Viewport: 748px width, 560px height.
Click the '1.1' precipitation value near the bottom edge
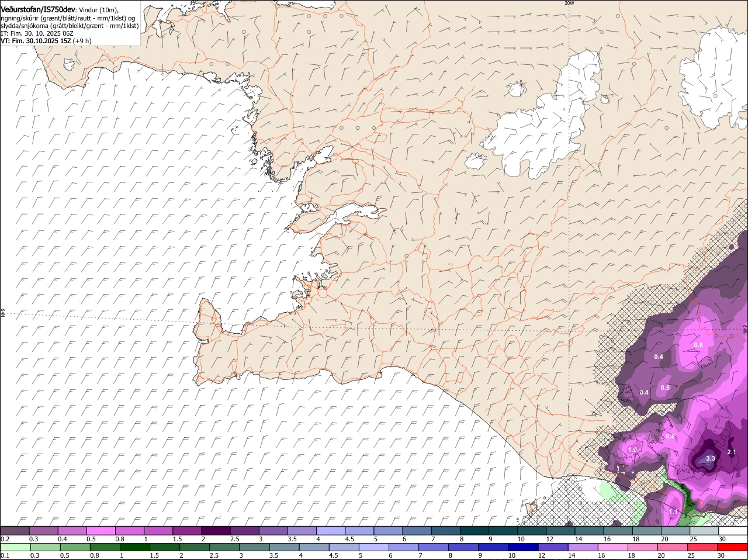click(673, 511)
